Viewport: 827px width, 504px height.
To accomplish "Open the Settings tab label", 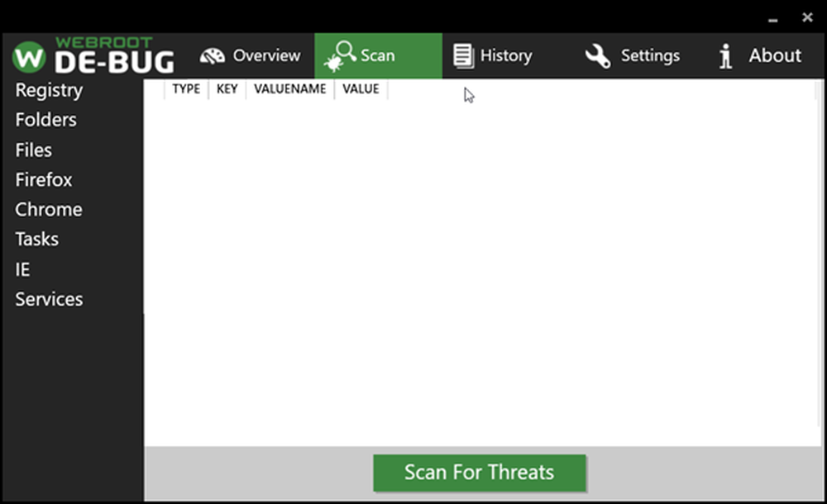I will [650, 56].
